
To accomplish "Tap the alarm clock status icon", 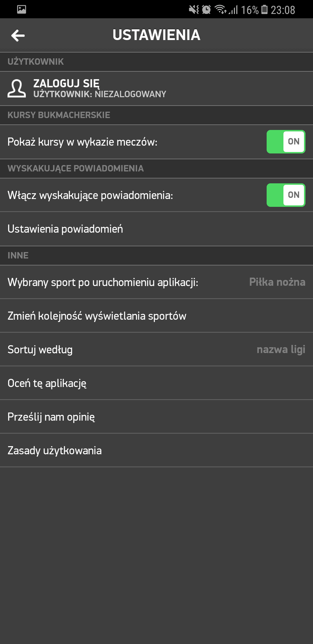I will [x=206, y=10].
